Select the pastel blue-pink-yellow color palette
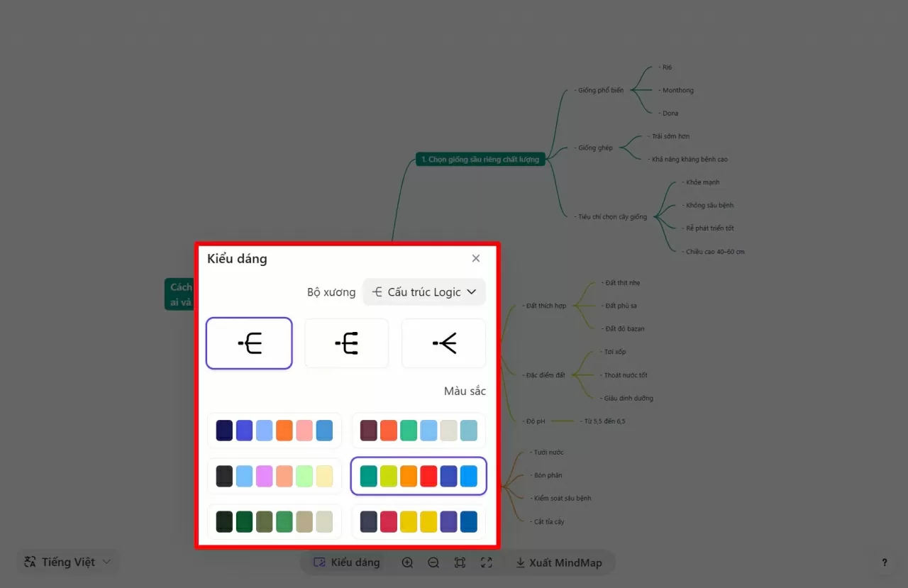Screen dimensions: 908x588 [x=275, y=476]
